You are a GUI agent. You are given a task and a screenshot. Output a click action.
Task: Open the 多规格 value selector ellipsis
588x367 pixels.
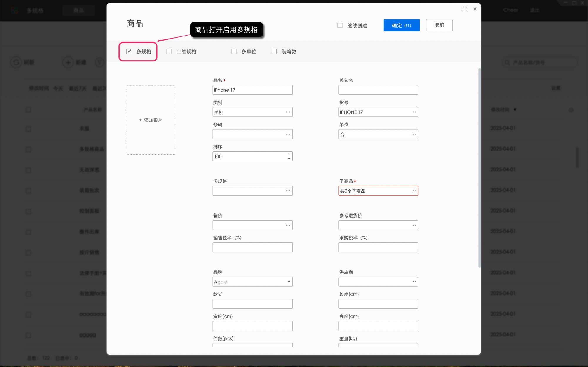coord(288,191)
